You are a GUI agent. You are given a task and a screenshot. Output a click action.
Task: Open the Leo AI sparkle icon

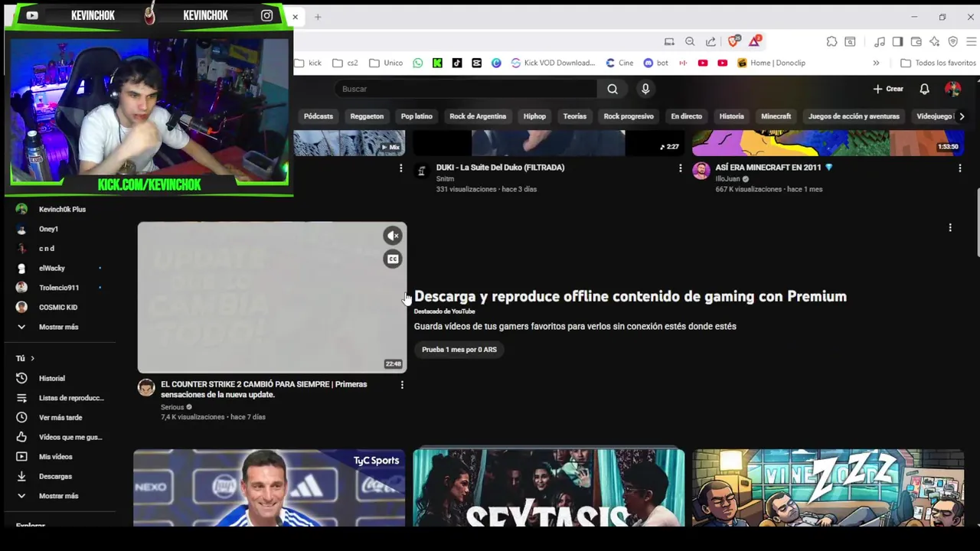[x=935, y=41]
